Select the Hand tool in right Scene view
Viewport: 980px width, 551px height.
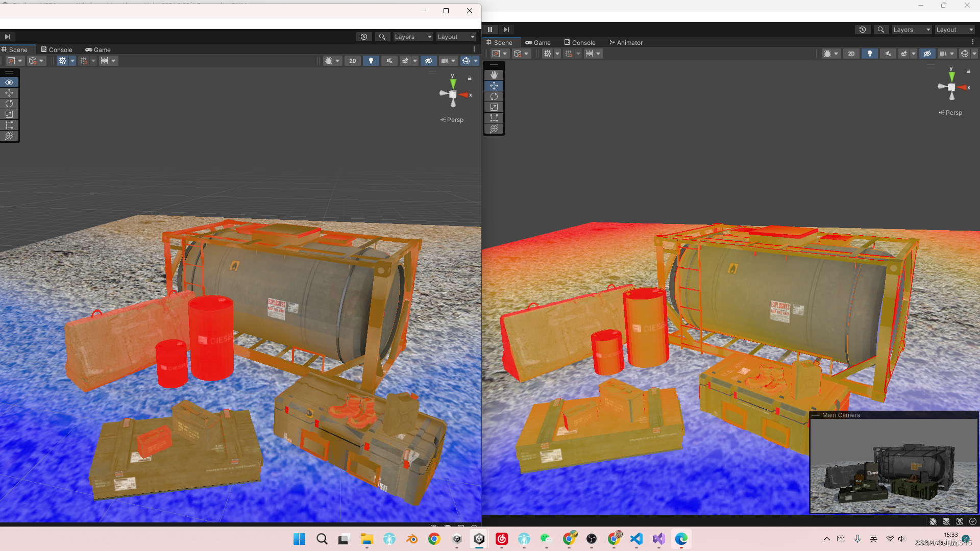coord(494,75)
